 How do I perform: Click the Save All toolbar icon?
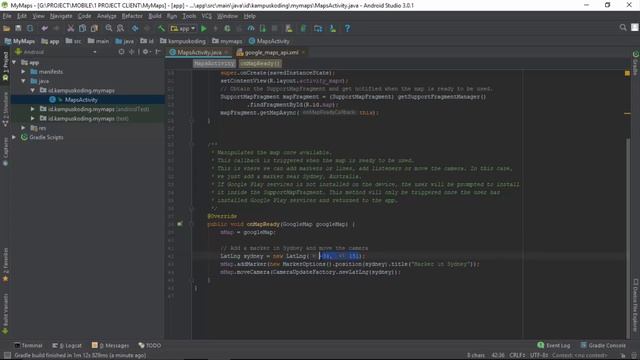18,28
